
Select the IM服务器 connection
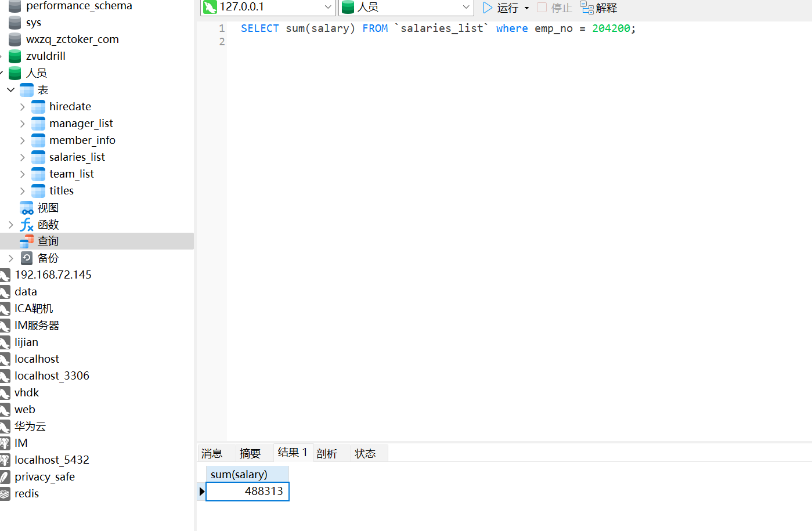(37, 326)
